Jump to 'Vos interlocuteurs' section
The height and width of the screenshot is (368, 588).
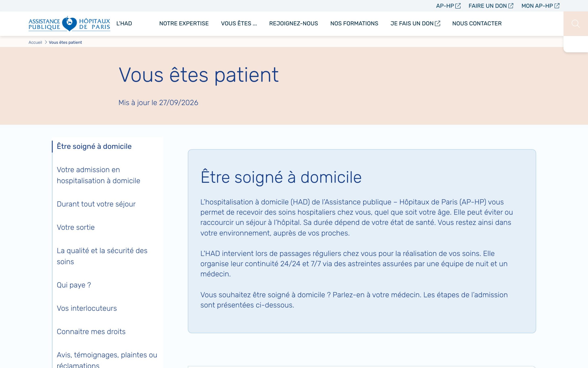87,308
